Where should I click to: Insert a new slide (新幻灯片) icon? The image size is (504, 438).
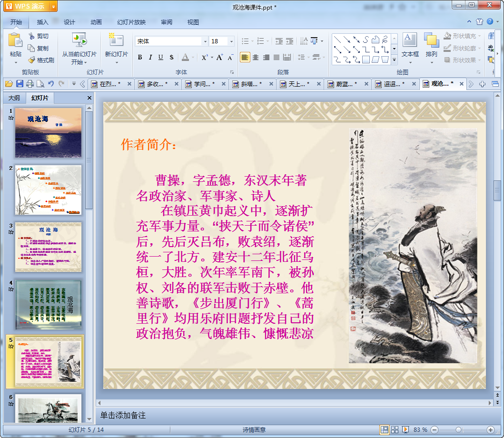[x=116, y=40]
